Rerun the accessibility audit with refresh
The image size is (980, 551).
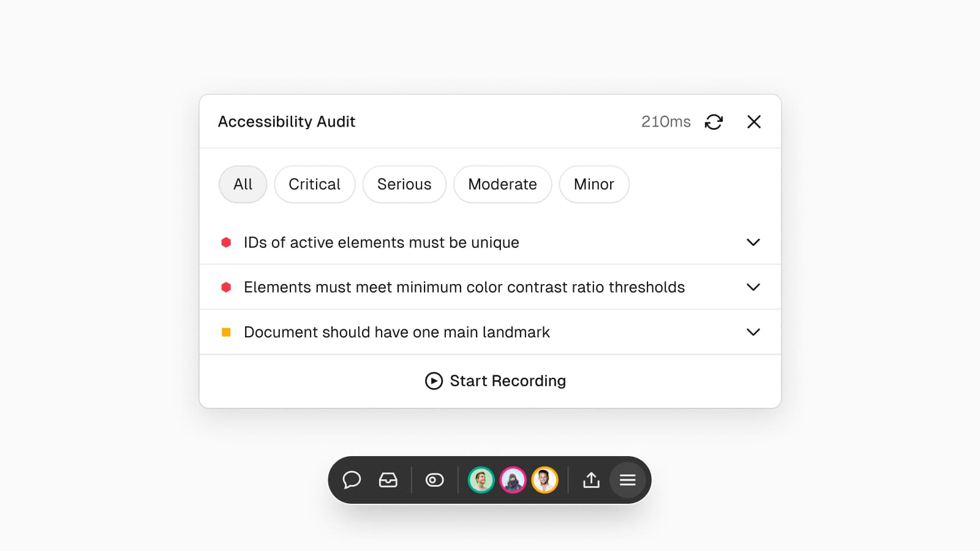tap(714, 122)
